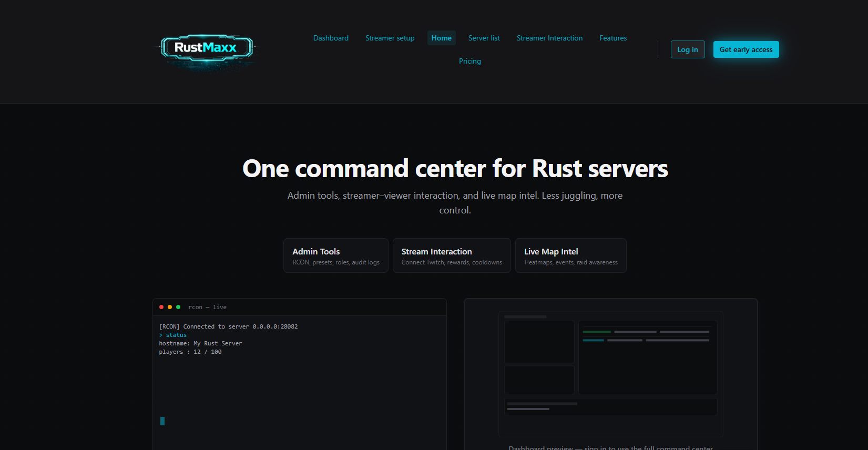Click the dashboard preview thumbnail

pos(611,374)
